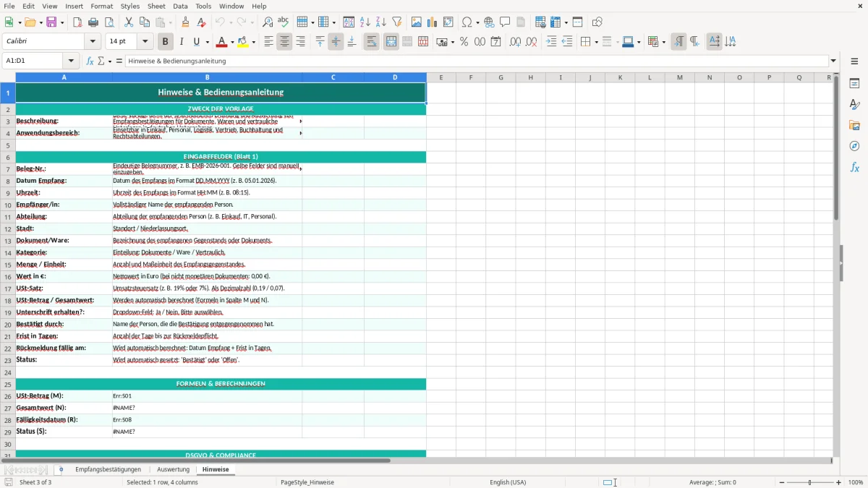Viewport: 868px width, 488px height.
Task: Click Increase Indent icon
Action: click(551, 42)
